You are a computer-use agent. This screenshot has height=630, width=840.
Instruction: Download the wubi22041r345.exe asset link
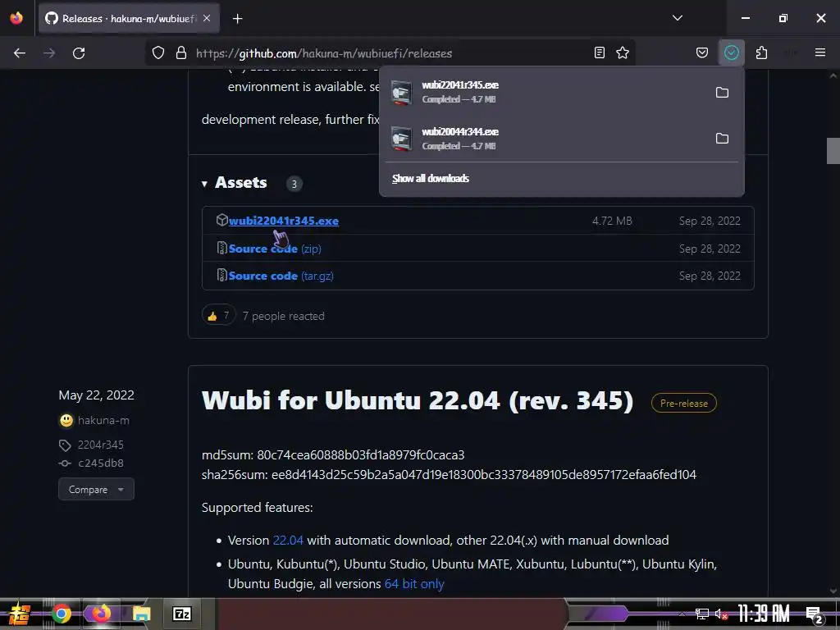[x=283, y=221]
